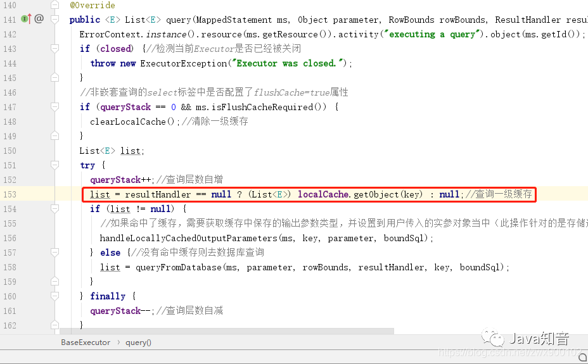Screen dimensions: 588x364
Task: Click localCache.getObject(key) on line 153
Action: click(360, 194)
